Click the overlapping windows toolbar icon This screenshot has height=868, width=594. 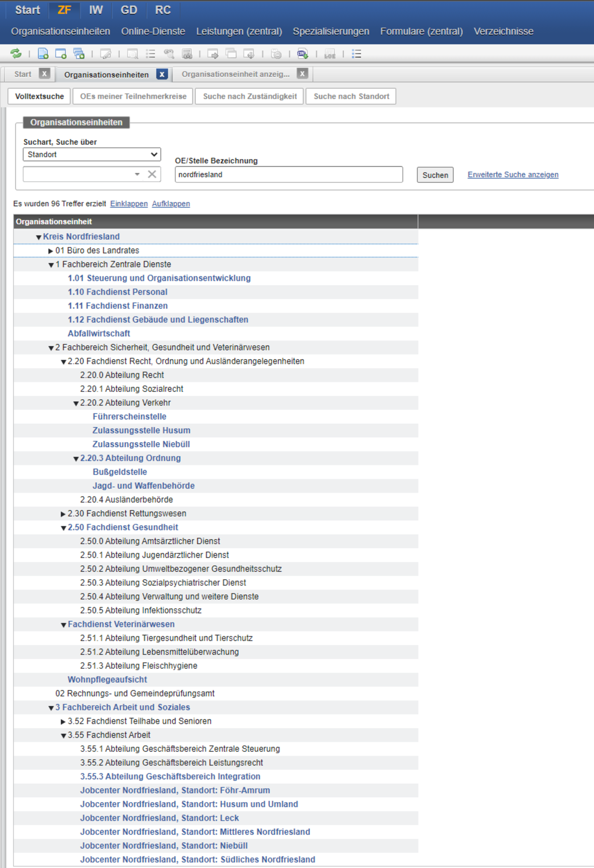[x=231, y=54]
